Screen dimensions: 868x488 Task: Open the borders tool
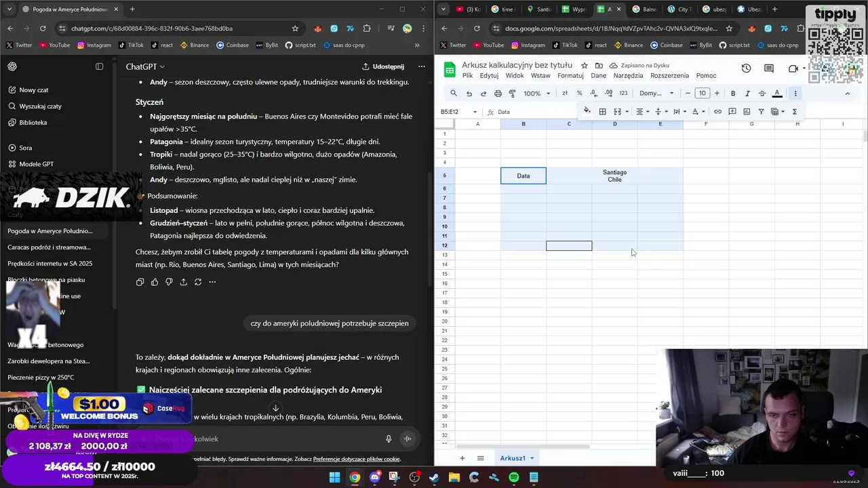[x=602, y=112]
